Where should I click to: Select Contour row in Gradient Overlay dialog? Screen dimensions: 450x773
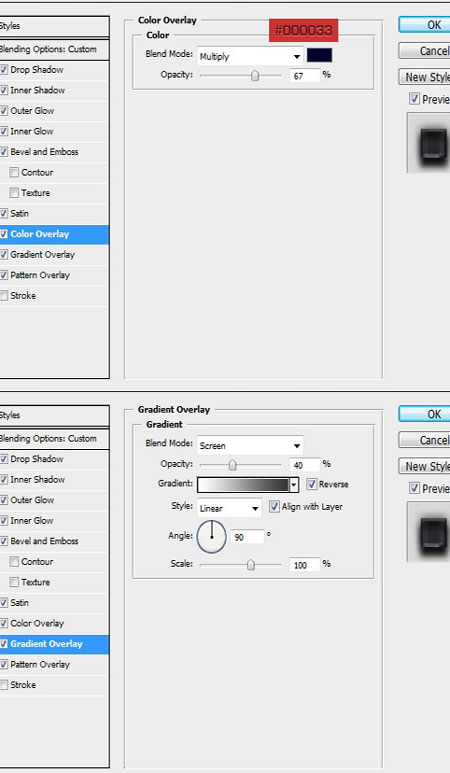(53, 562)
